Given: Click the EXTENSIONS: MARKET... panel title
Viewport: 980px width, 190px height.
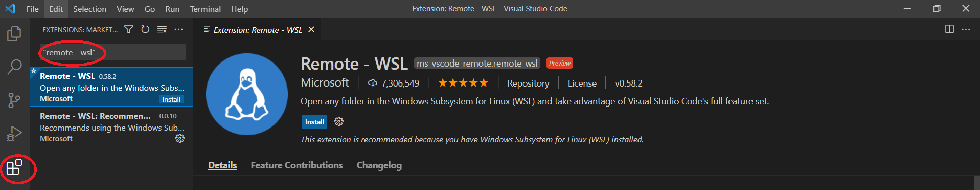Looking at the screenshot, I should point(80,30).
